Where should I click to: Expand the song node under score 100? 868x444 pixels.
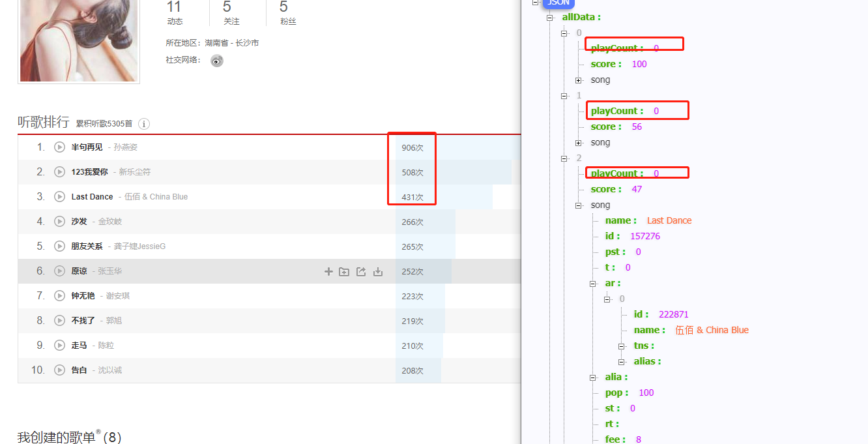pos(579,80)
